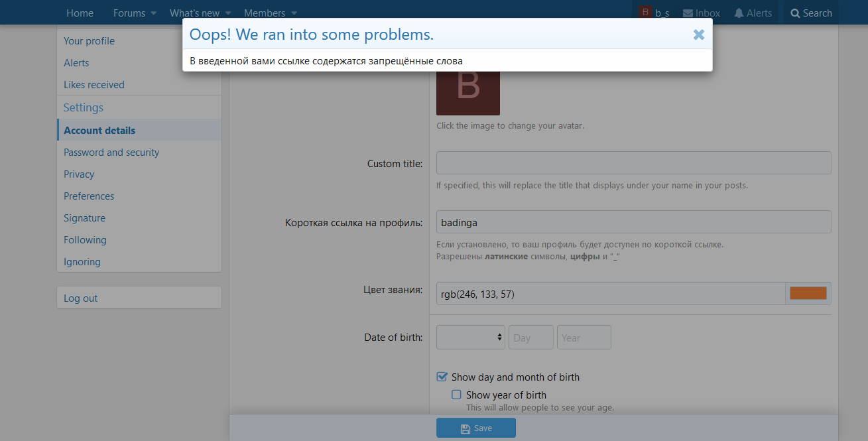Open the birth month dropdown
The height and width of the screenshot is (441, 868).
[470, 337]
